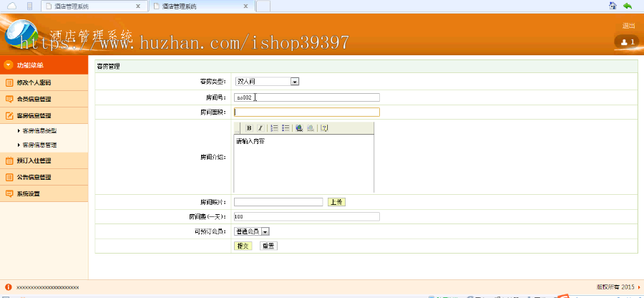Switch to the second 酒店管理系统 browser tab
This screenshot has width=644, height=298.
[x=202, y=6]
